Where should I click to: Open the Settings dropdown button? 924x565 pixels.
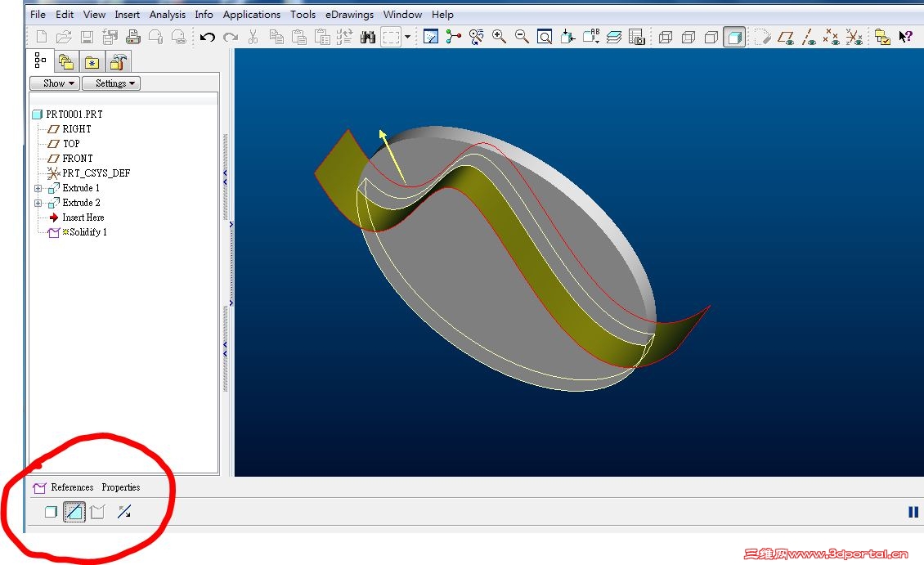110,83
